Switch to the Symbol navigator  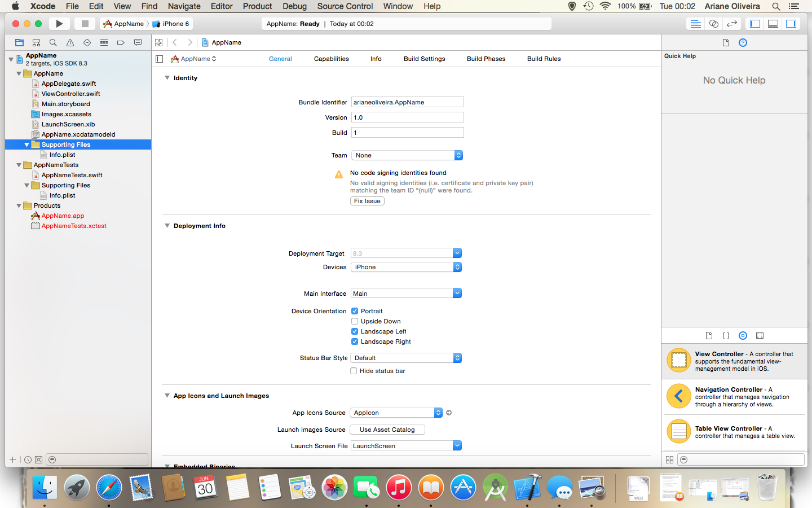[36, 42]
